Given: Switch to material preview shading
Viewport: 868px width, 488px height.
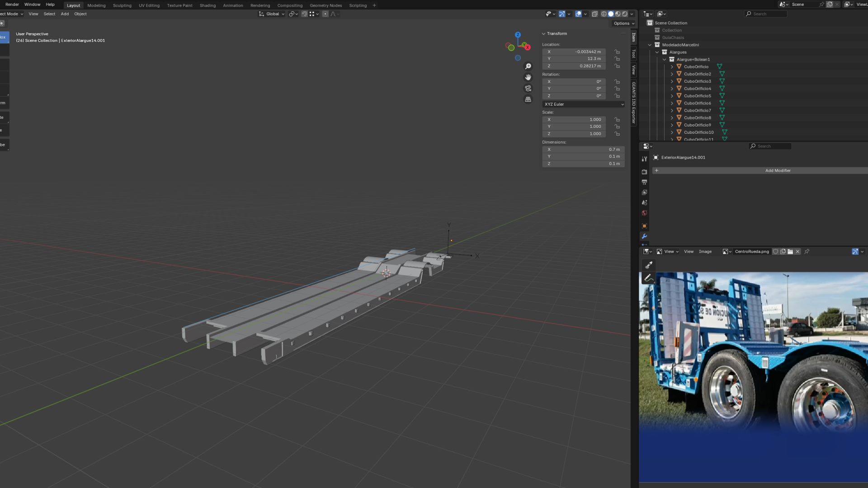Looking at the screenshot, I should pyautogui.click(x=618, y=14).
